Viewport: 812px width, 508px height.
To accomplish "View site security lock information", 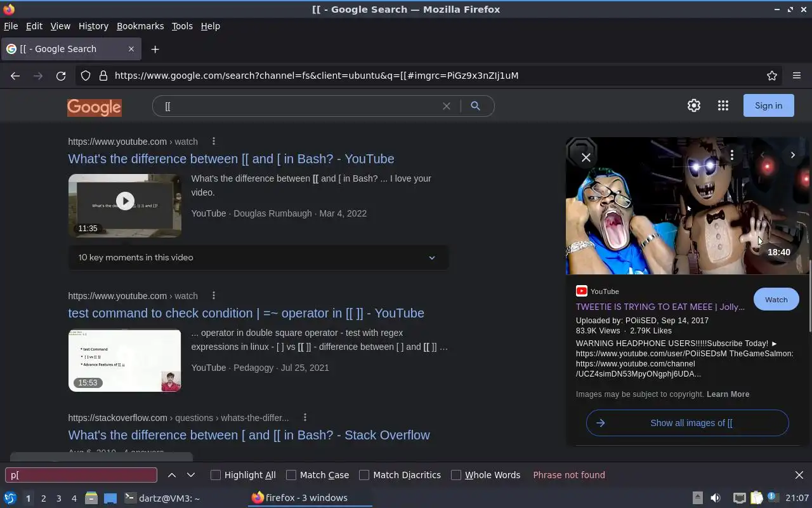I will click(103, 76).
